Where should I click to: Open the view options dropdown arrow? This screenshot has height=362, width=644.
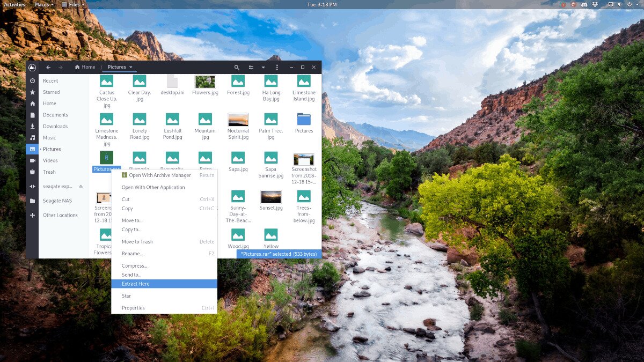[x=263, y=68]
